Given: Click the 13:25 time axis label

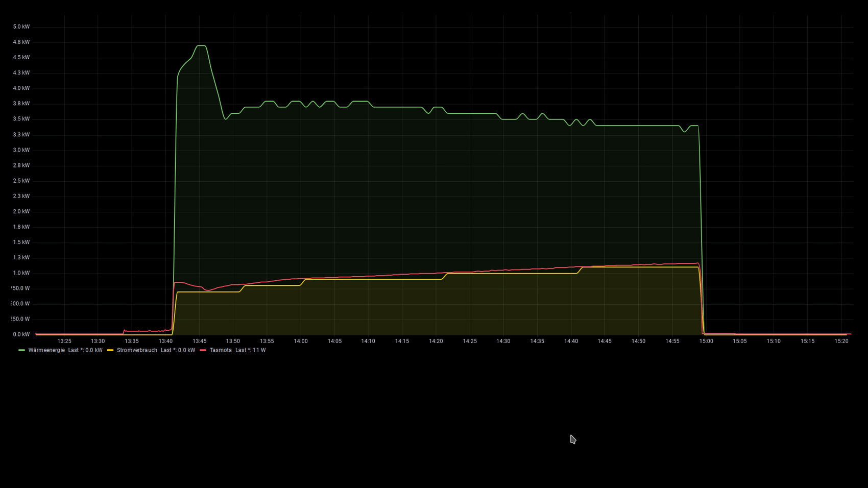Looking at the screenshot, I should 64,341.
